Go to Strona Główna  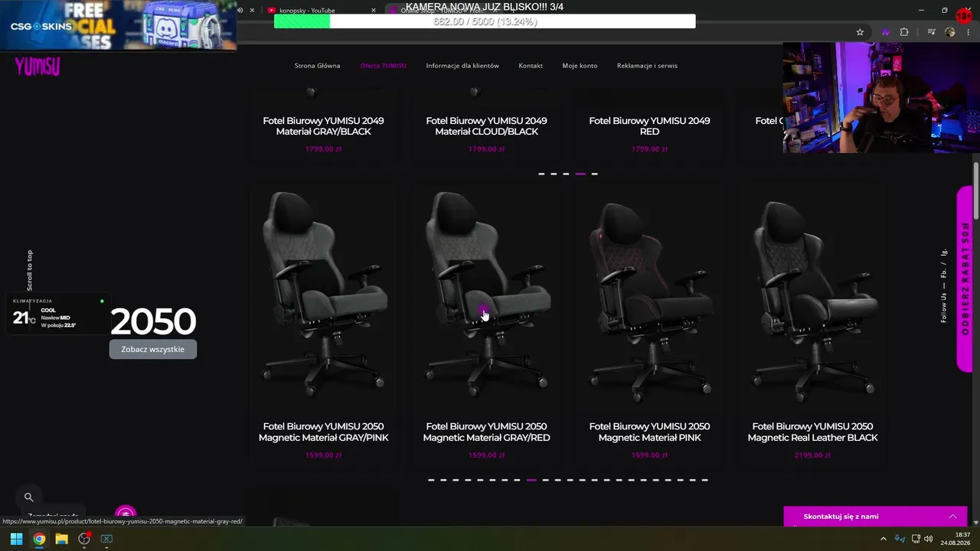[317, 66]
